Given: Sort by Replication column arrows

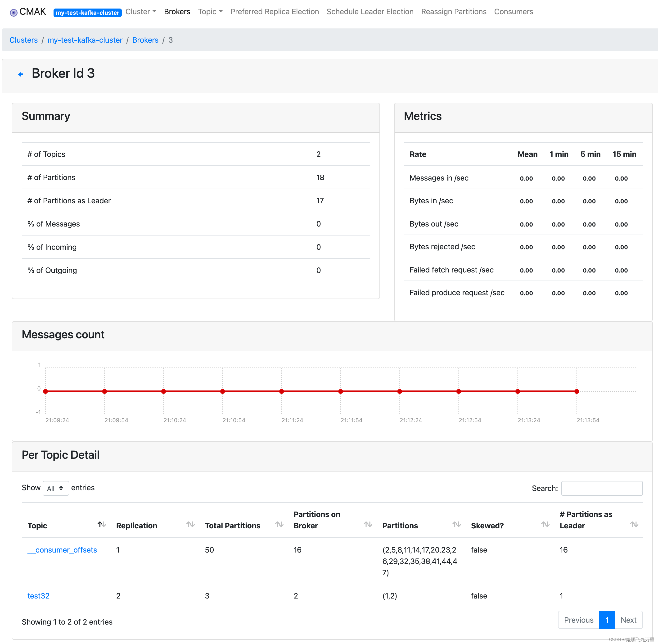Looking at the screenshot, I should coord(190,524).
